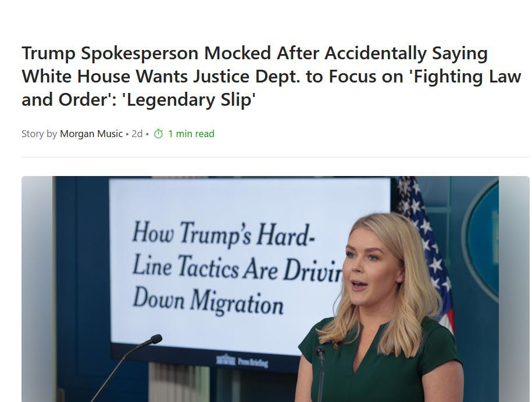Click the "Story by" byline text
The image size is (532, 402).
(40, 134)
